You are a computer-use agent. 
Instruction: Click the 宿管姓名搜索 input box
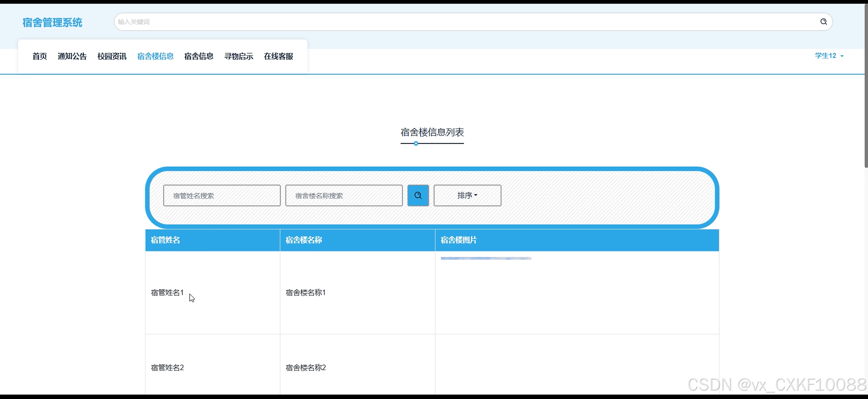(x=222, y=195)
